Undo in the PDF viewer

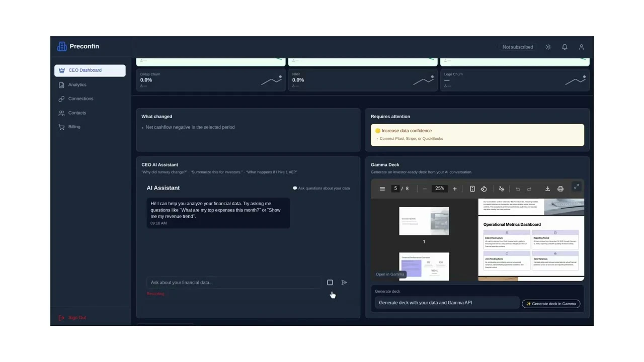coord(518,189)
